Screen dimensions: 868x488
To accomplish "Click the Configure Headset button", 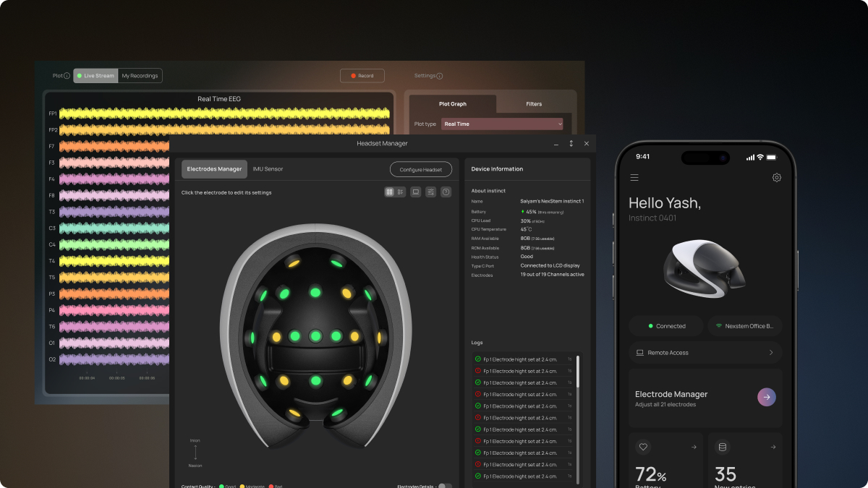I will 421,169.
